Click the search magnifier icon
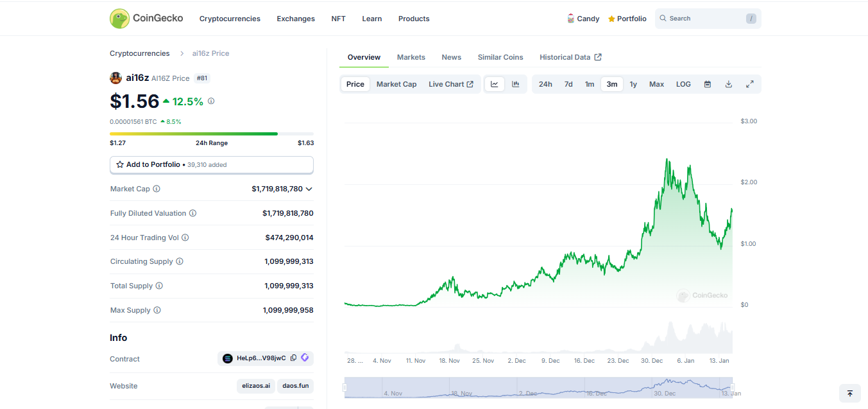 tap(663, 19)
